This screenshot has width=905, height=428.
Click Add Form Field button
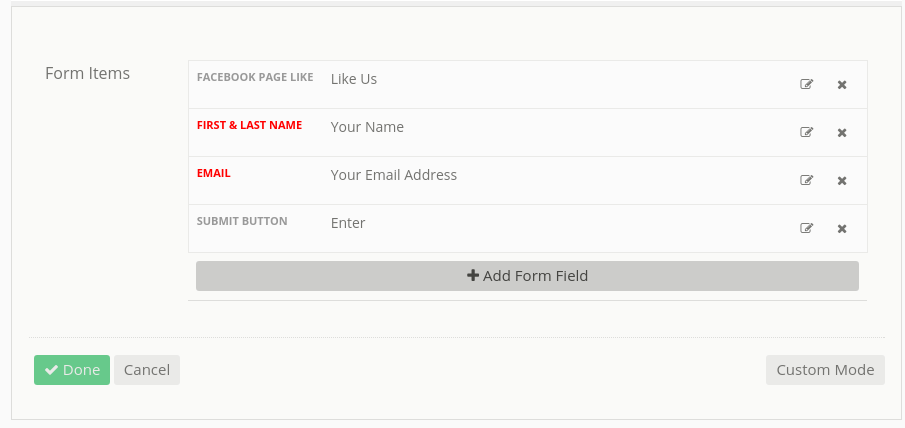point(527,276)
